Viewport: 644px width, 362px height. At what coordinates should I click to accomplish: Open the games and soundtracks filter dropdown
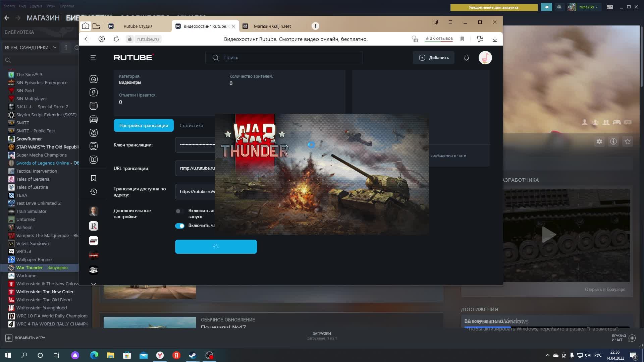pos(31,48)
